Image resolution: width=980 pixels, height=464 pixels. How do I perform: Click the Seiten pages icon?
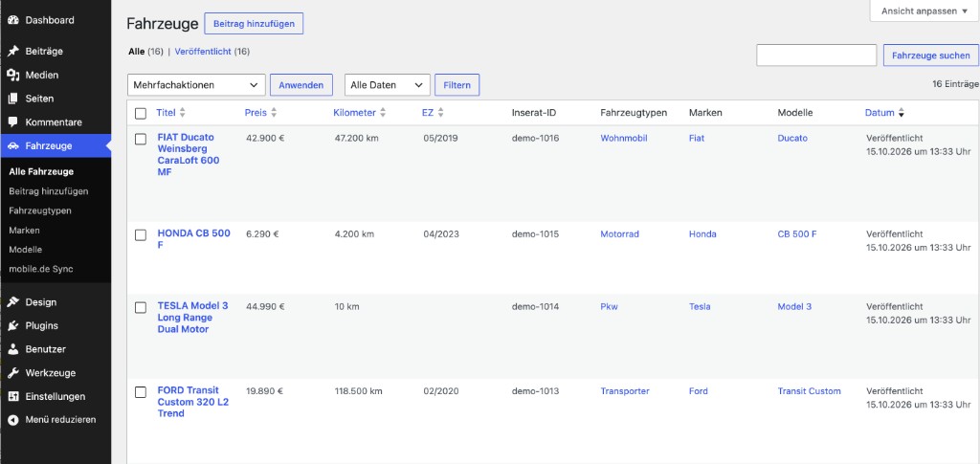click(x=13, y=99)
